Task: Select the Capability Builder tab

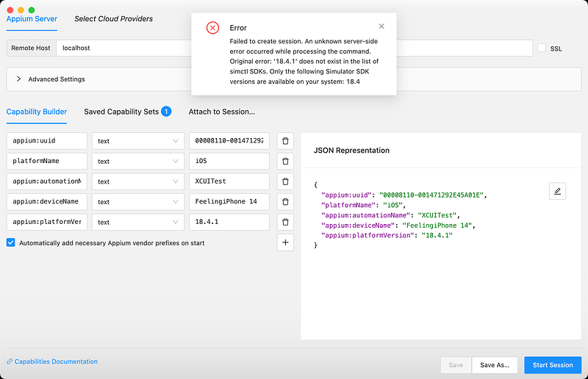Action: 37,112
